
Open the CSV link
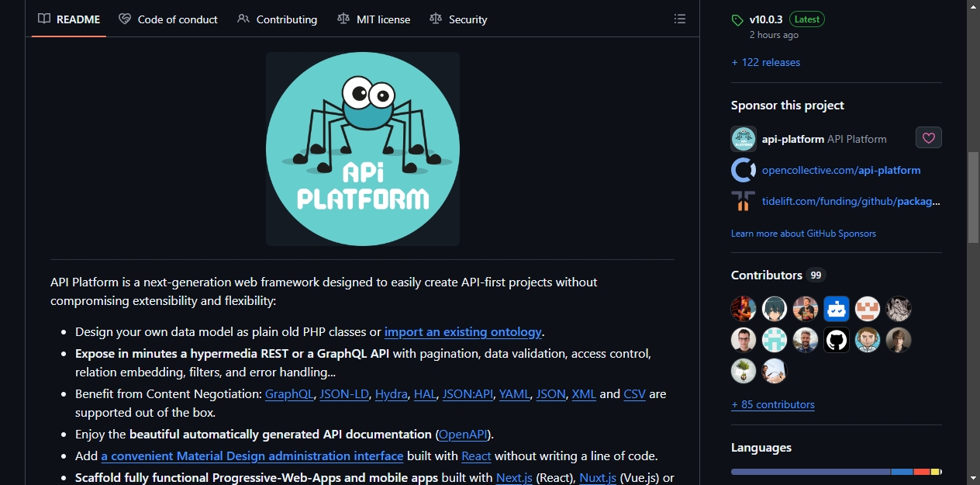pyautogui.click(x=635, y=393)
